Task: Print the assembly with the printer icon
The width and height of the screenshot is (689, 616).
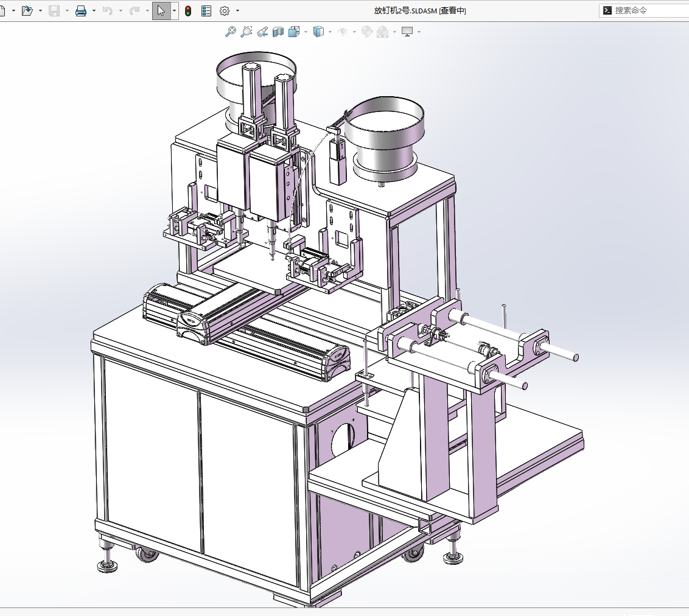Action: pyautogui.click(x=81, y=10)
